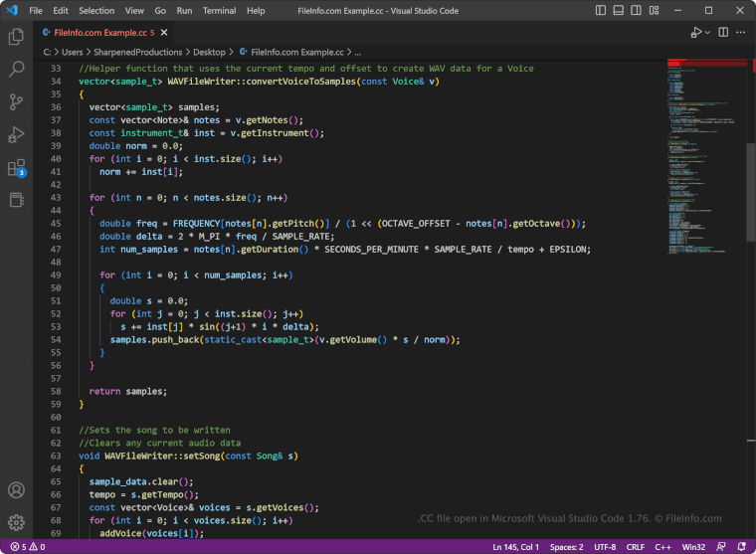Click the Desktop breadcrumb segment

point(209,52)
